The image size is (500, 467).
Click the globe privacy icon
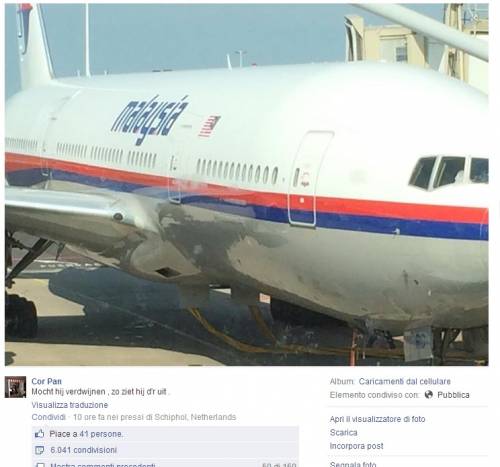429,395
